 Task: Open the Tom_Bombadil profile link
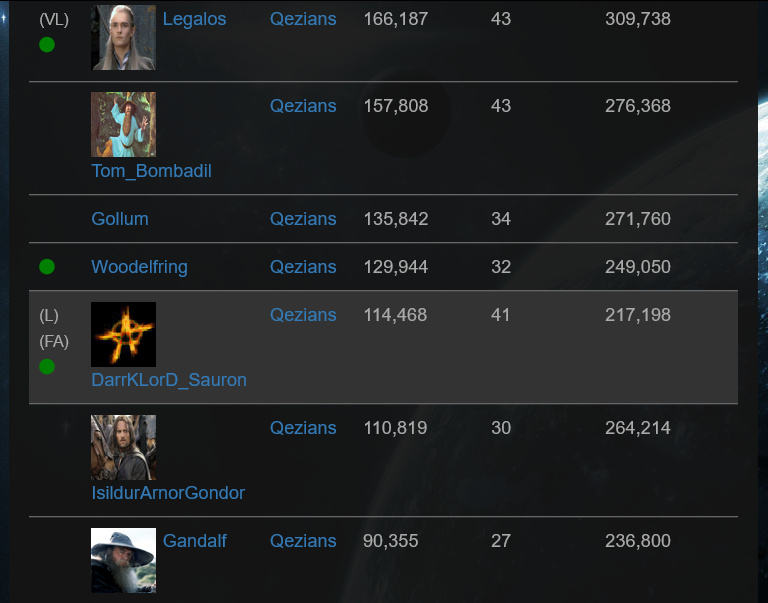point(151,171)
